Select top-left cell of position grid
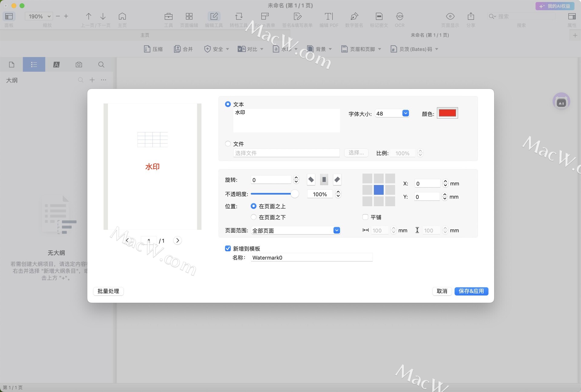The image size is (581, 392). [367, 178]
